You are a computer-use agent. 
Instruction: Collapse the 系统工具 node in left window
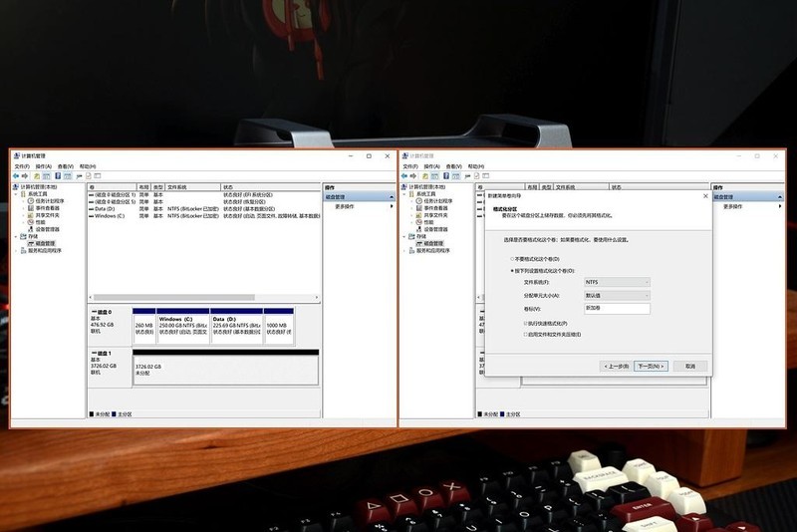(x=16, y=194)
